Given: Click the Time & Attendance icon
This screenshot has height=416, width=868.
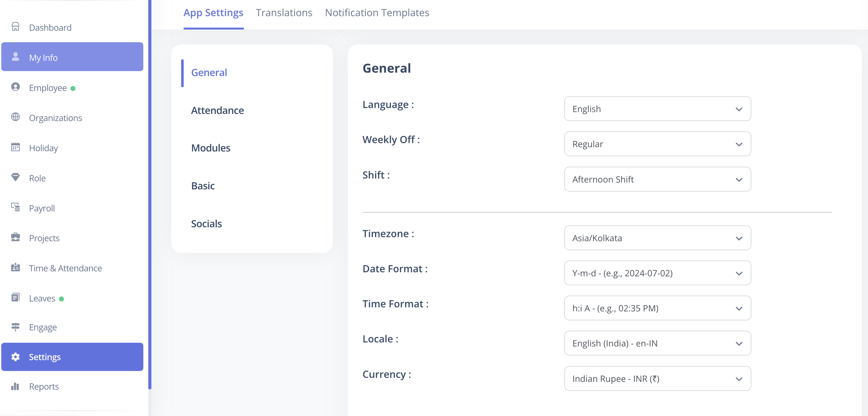Looking at the screenshot, I should [16, 267].
